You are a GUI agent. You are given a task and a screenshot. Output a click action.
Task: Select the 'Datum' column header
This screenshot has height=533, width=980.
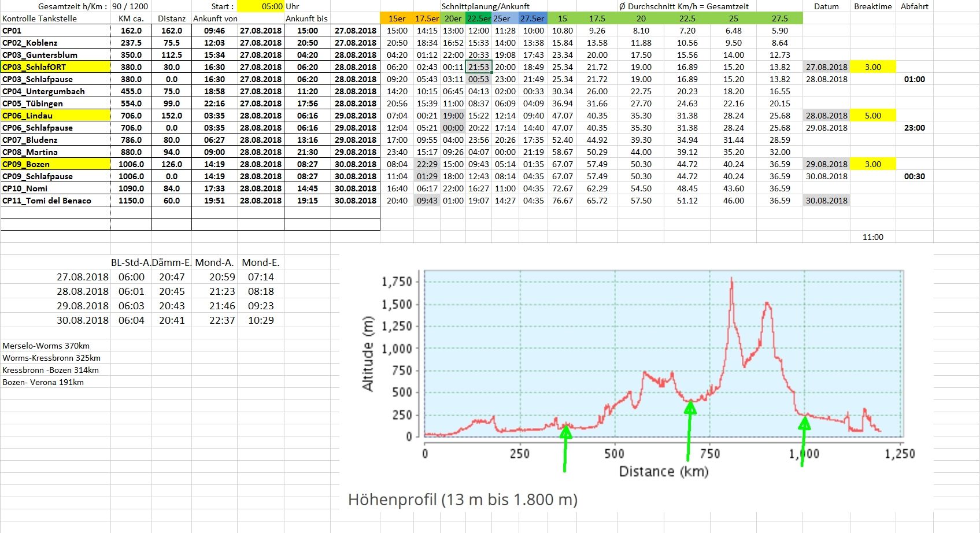click(826, 6)
